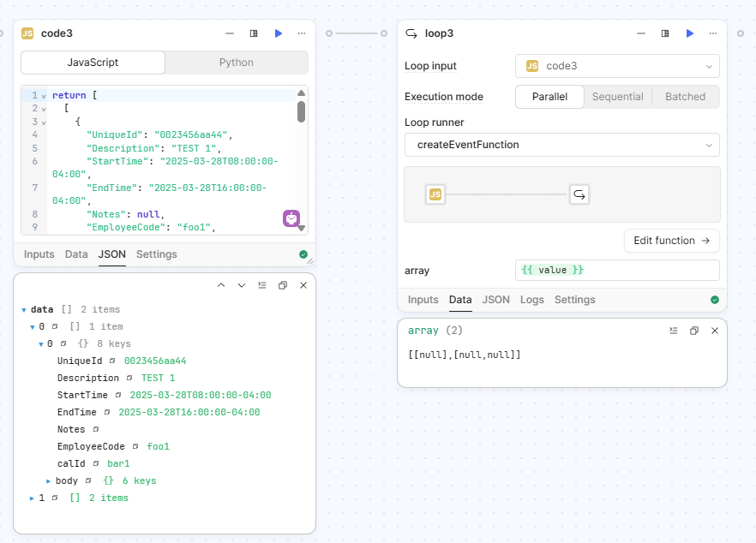Open loop3 Settings tab
756x543 pixels.
click(574, 300)
